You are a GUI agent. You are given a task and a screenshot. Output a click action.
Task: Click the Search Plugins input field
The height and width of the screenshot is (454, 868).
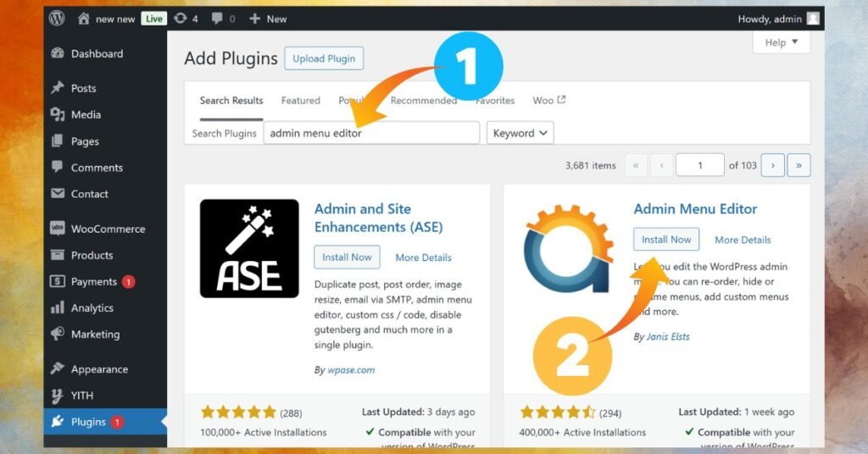371,133
